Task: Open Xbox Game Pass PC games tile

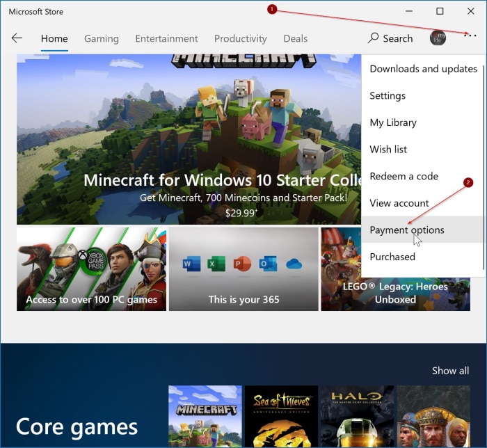Action: tap(91, 269)
